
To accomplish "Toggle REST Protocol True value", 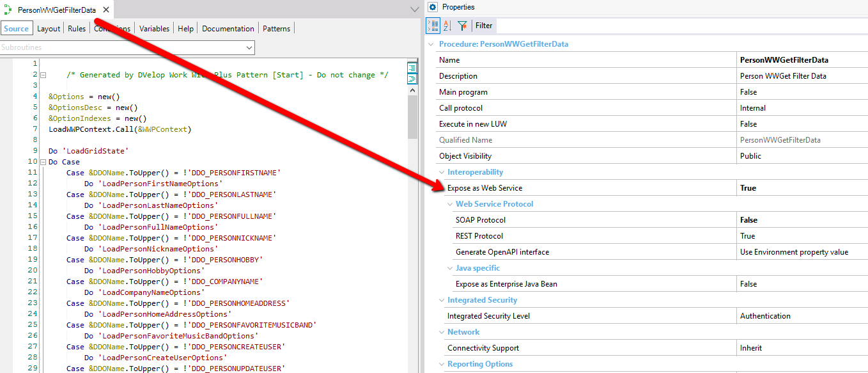I will (x=802, y=236).
